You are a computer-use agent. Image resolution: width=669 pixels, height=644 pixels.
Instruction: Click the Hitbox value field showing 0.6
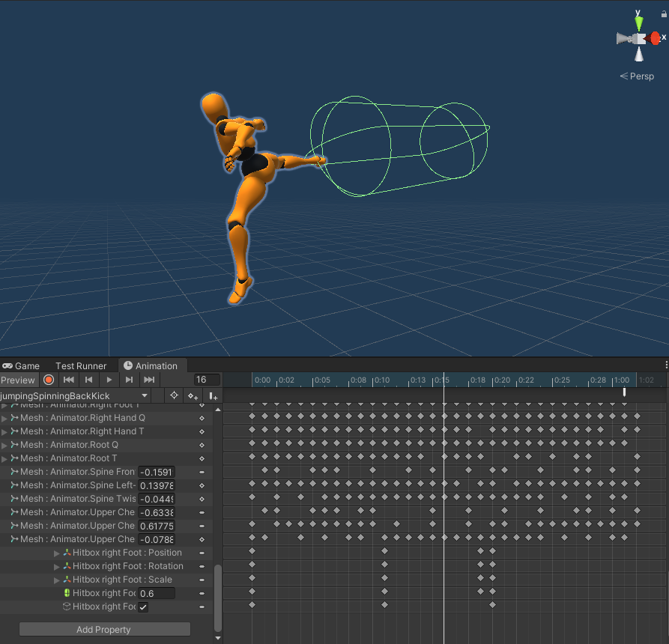tap(157, 593)
